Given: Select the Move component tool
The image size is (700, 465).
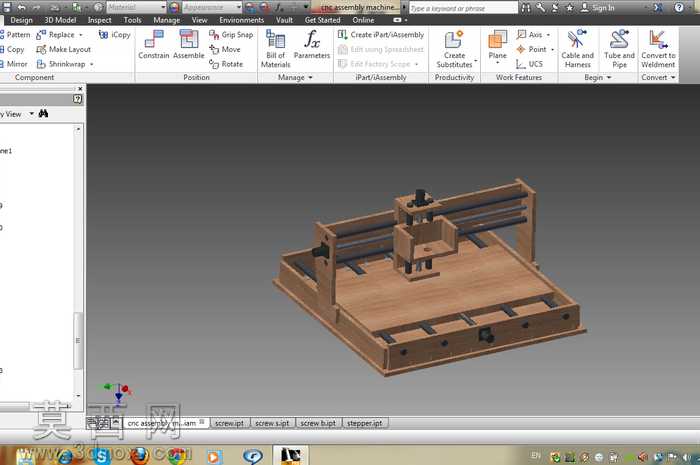Looking at the screenshot, I should 225,49.
